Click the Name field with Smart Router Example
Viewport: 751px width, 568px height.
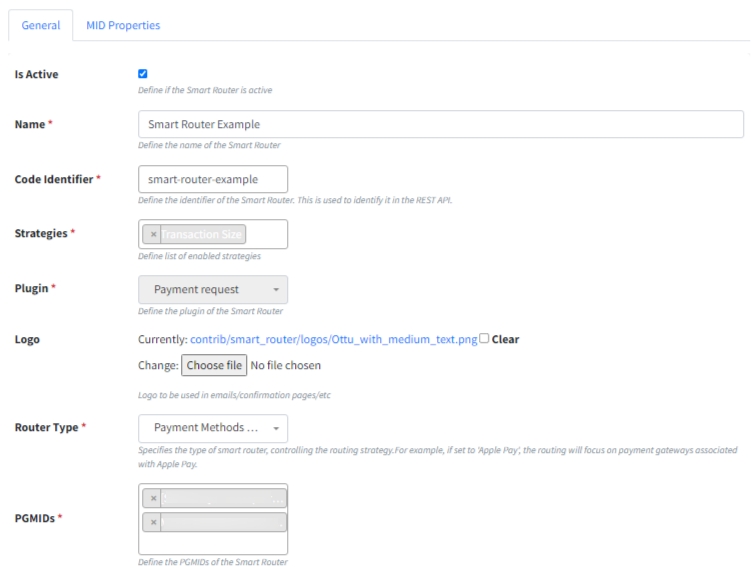pos(440,124)
